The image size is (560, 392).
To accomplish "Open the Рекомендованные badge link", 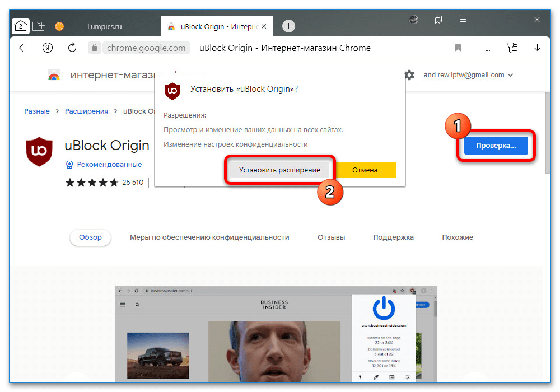I will (x=104, y=165).
